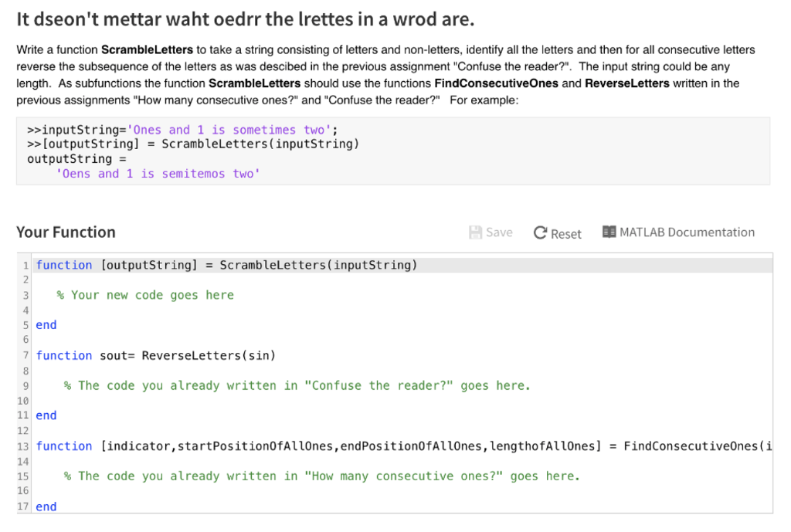Click the 'Your Function' heading
This screenshot has height=532, width=791.
click(x=66, y=232)
